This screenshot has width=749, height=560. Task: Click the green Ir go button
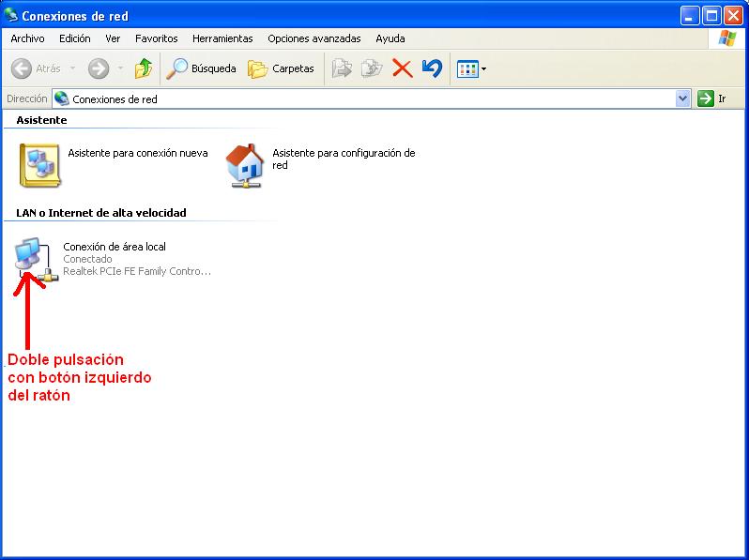click(711, 98)
